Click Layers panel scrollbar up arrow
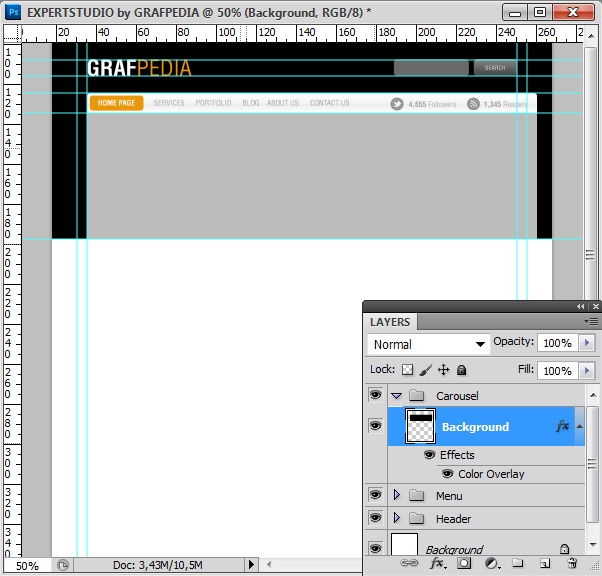This screenshot has width=602, height=576. pos(593,395)
